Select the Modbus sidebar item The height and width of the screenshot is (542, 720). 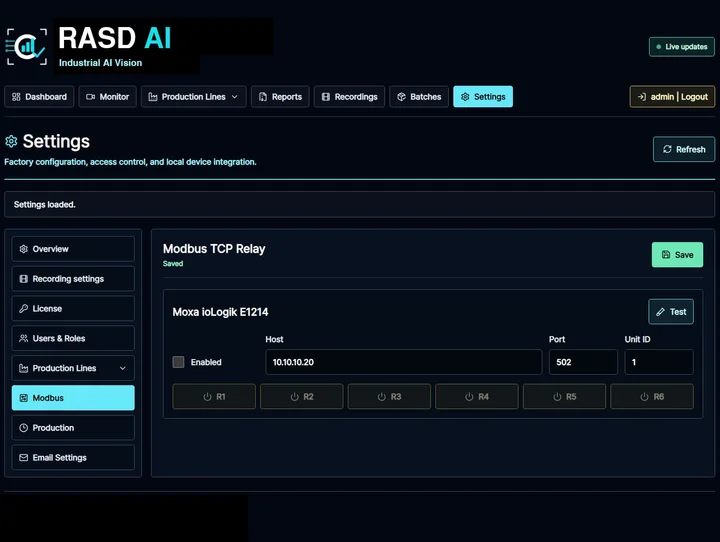click(x=73, y=398)
